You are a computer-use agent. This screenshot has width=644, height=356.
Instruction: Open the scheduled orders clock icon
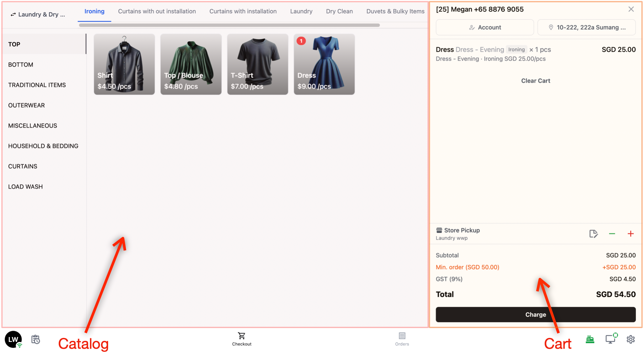coord(35,339)
